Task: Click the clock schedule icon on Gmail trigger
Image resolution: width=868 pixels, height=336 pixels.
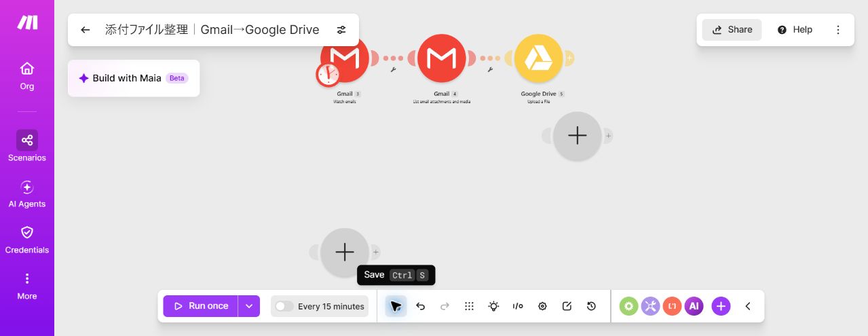Action: pos(328,74)
